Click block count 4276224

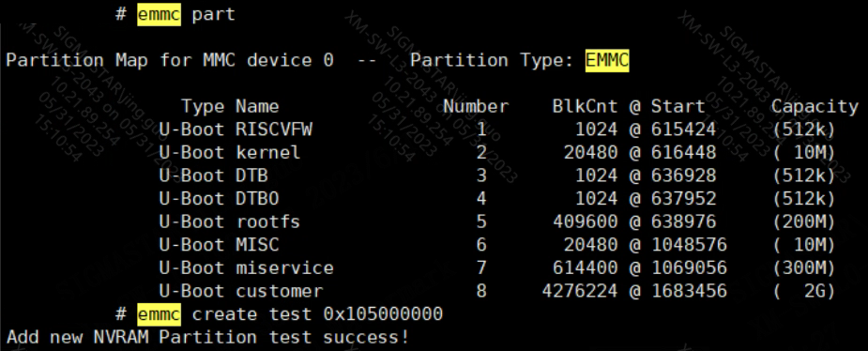click(580, 291)
